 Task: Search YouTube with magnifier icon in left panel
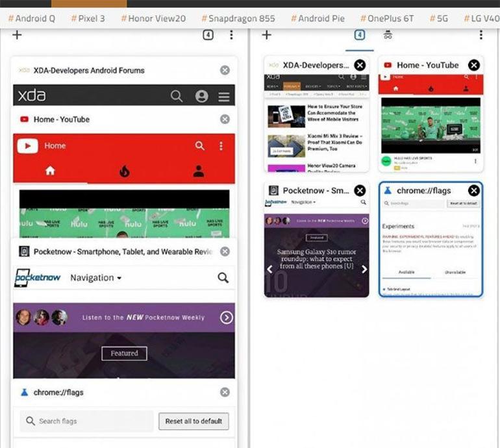click(x=199, y=145)
